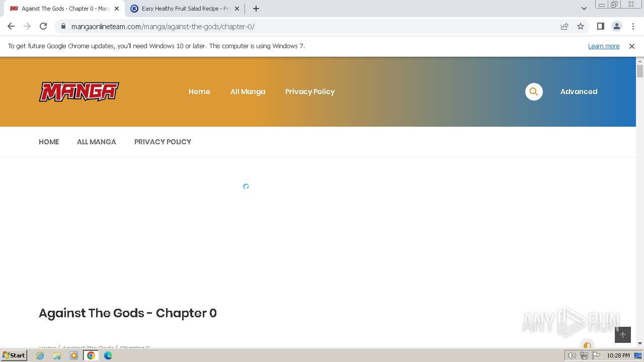The height and width of the screenshot is (362, 644).
Task: Click HOME in the secondary navigation
Action: click(x=49, y=142)
